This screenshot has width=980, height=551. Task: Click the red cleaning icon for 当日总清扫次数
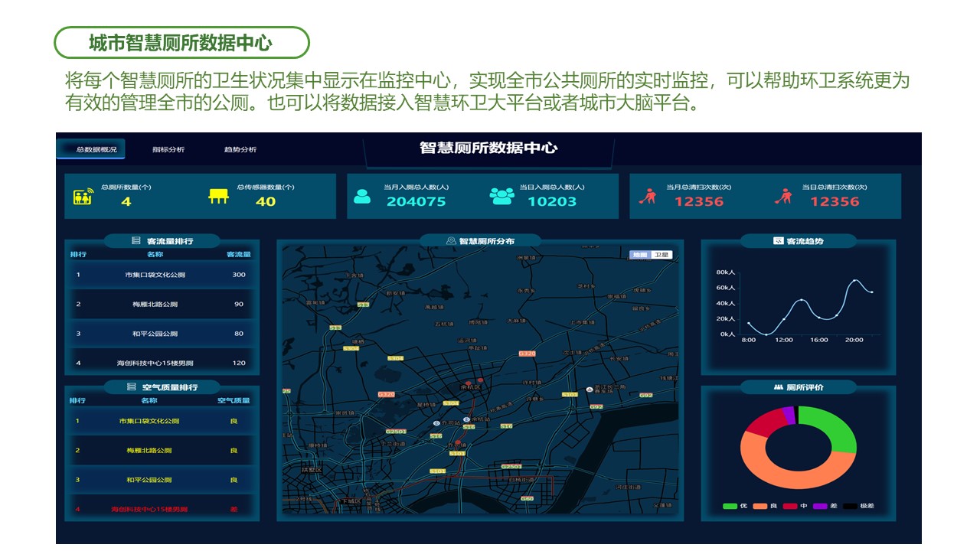783,197
